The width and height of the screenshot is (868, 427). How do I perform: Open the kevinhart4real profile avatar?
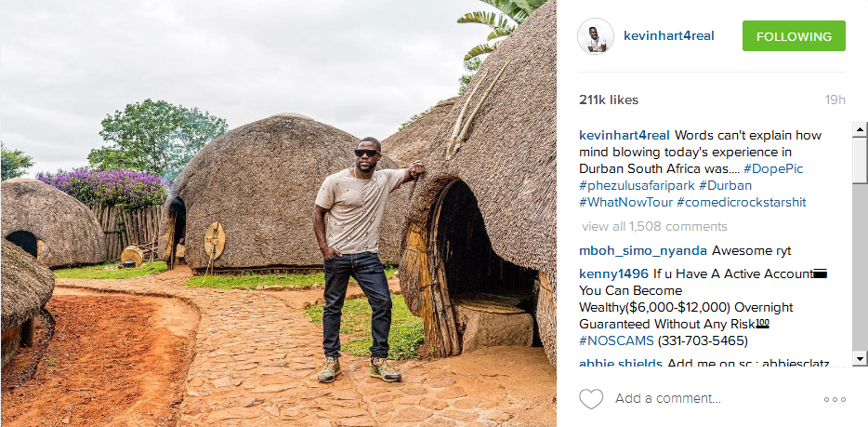[x=596, y=36]
